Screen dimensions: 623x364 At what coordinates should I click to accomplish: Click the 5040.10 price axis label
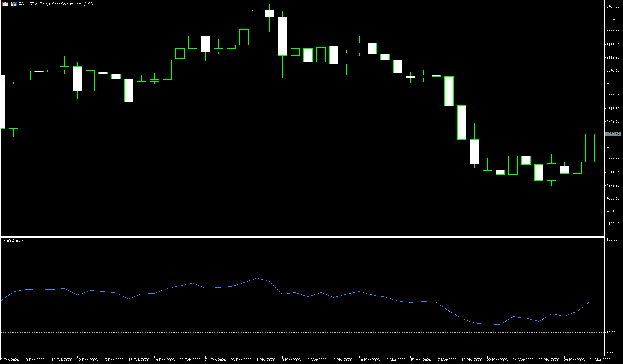613,70
